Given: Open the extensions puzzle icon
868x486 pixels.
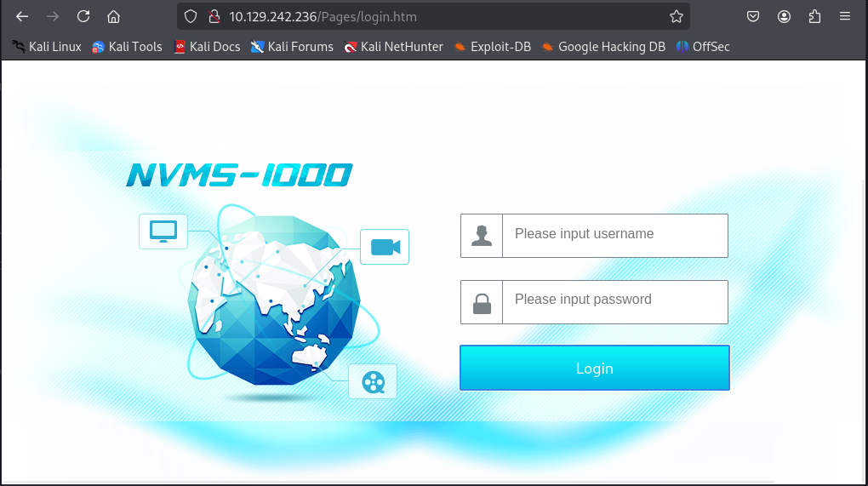Looking at the screenshot, I should pos(814,17).
